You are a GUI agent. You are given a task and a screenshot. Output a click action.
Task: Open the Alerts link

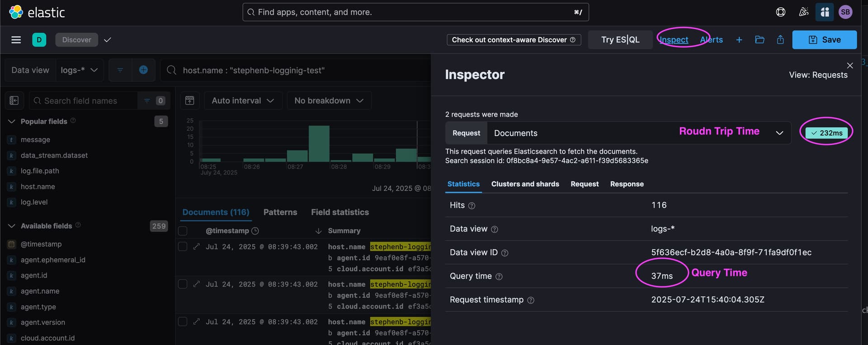pos(712,40)
